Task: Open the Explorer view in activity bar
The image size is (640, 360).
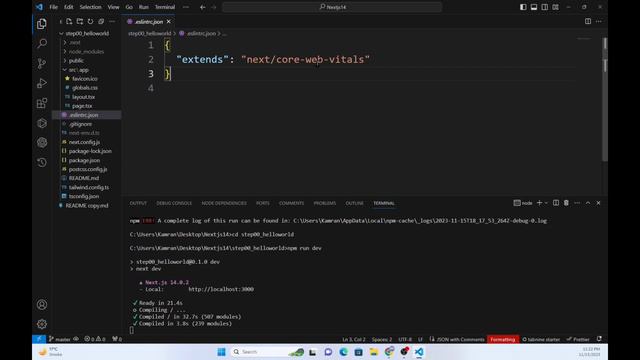Action: coord(42,24)
